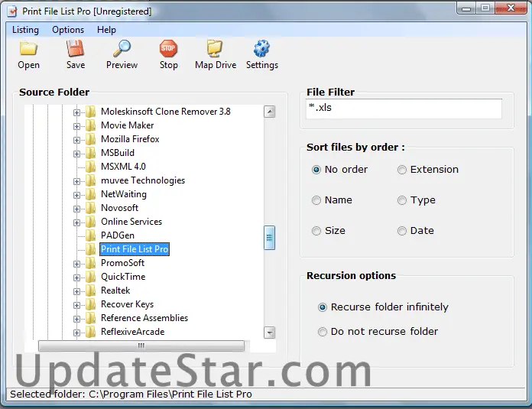Click the vertical scrollbar down arrow
Image resolution: width=532 pixels, height=409 pixels.
[x=269, y=333]
